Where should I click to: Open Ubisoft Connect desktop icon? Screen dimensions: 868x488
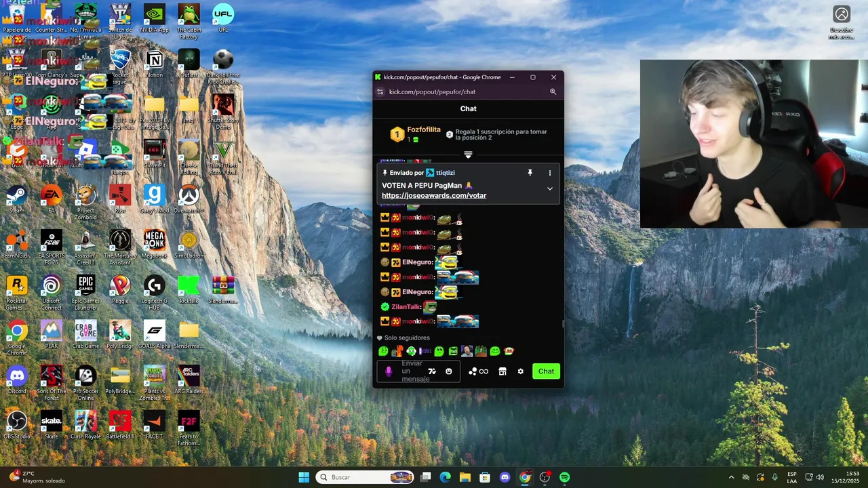click(x=52, y=292)
